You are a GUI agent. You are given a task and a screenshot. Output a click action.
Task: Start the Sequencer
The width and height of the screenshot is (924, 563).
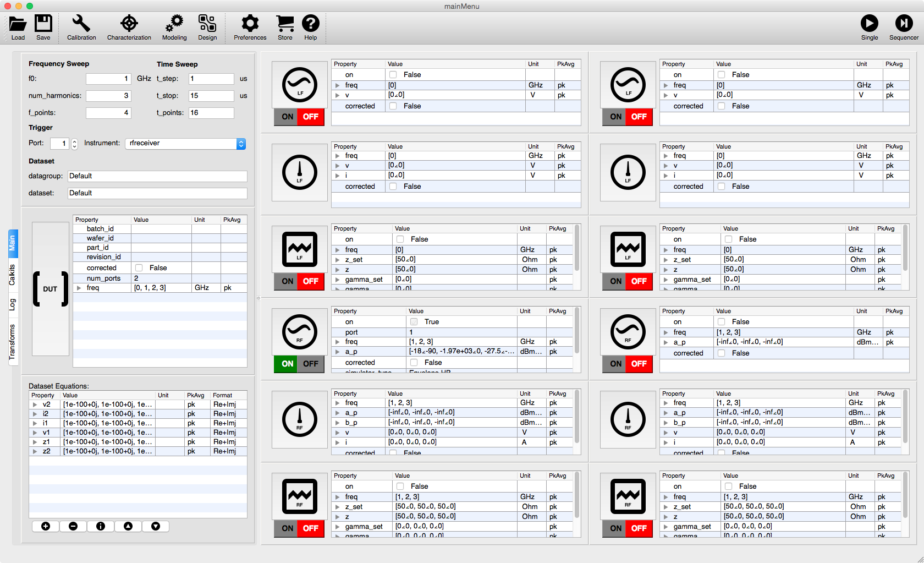(904, 24)
